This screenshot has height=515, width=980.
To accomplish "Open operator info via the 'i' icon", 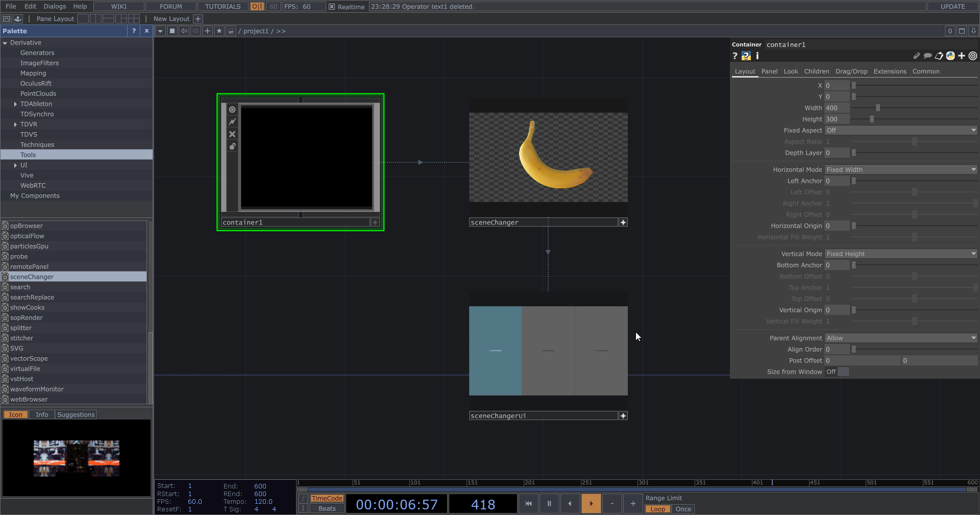I will coord(757,56).
